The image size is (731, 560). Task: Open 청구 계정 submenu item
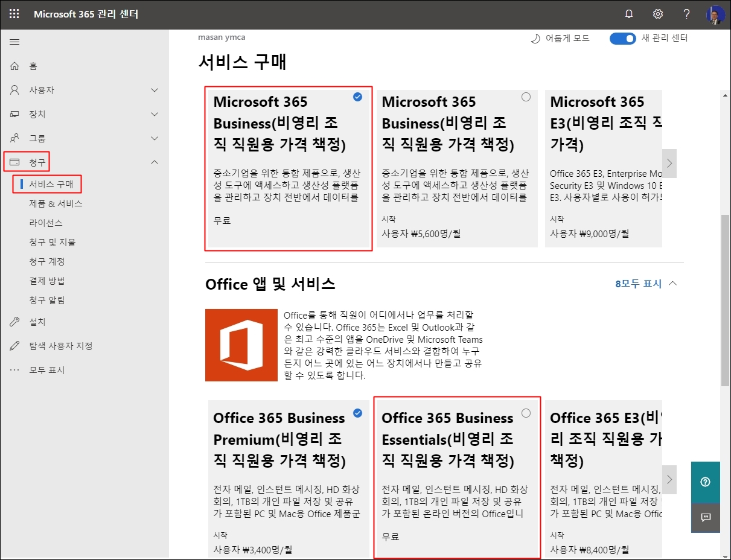pos(47,261)
